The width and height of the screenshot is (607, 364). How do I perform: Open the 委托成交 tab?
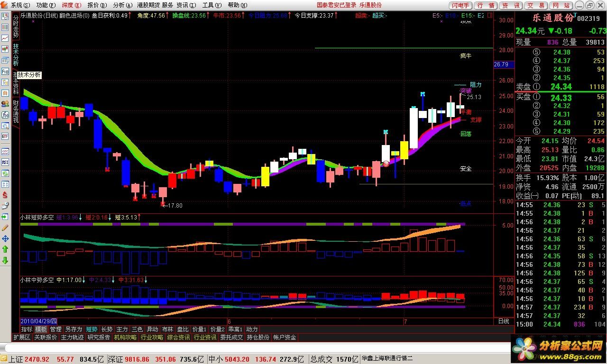231,337
